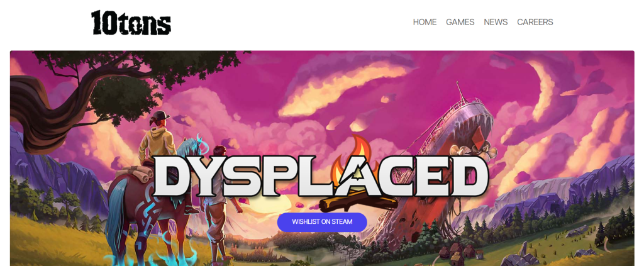The width and height of the screenshot is (644, 266).
Task: Click the yellow cloud streak above the logo
Action: (341, 88)
